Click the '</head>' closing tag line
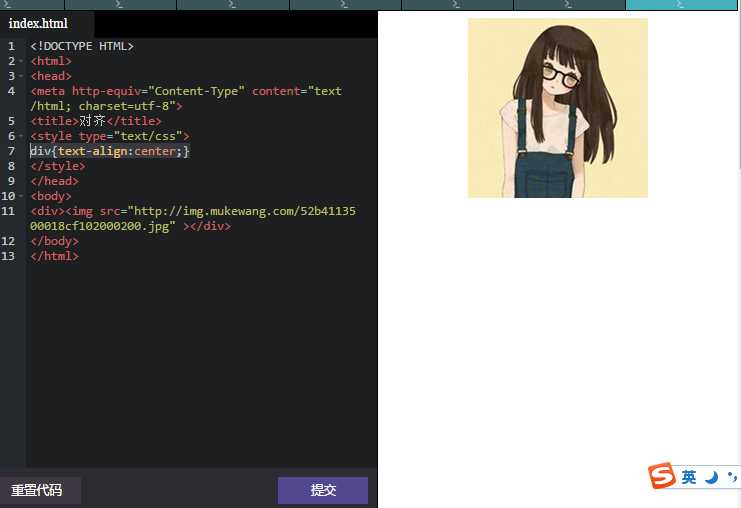The height and width of the screenshot is (508, 741). (x=54, y=181)
